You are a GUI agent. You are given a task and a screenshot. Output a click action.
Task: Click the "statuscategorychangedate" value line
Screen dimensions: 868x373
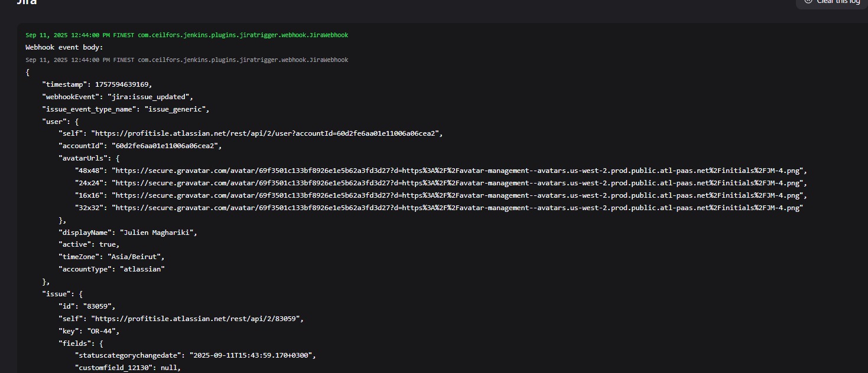point(197,356)
